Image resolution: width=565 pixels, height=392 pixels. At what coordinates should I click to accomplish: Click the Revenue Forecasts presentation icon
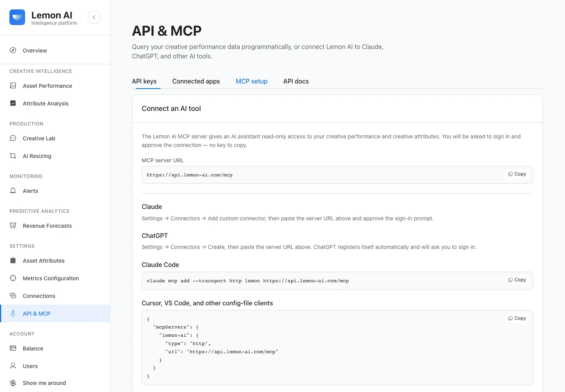(x=13, y=225)
